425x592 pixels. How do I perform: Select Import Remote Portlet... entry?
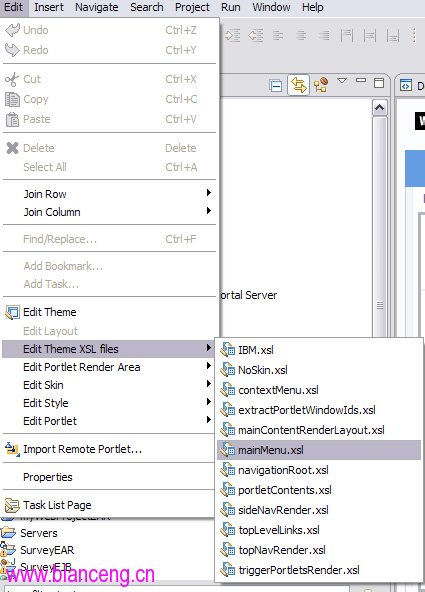point(109,449)
